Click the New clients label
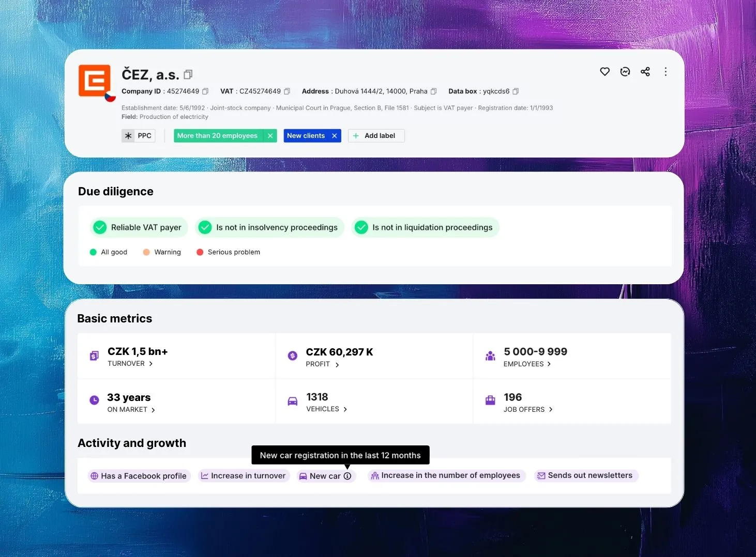 point(306,136)
